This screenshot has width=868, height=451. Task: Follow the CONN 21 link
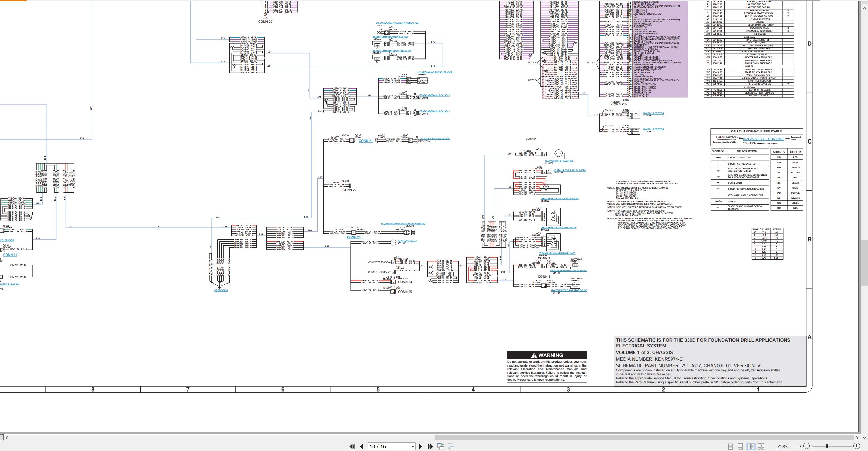coord(366,141)
